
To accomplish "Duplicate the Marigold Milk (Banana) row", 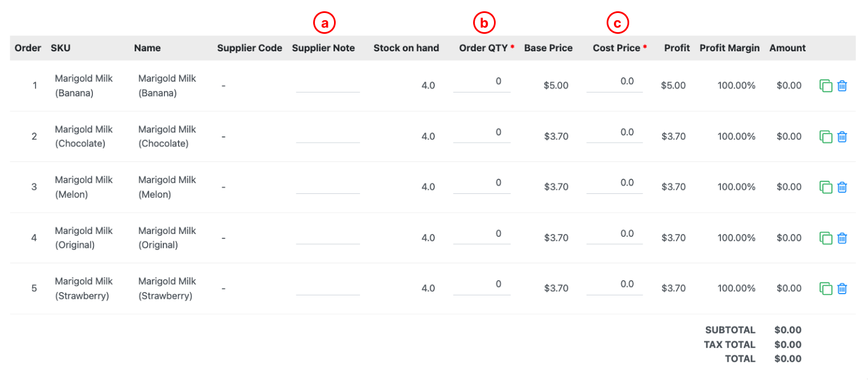I will [826, 86].
